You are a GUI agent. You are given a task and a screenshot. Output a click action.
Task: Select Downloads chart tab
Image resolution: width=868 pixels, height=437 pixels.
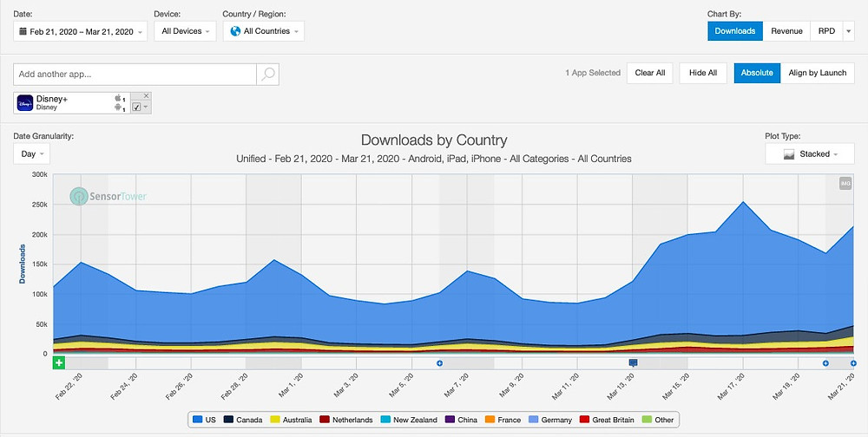tap(735, 31)
